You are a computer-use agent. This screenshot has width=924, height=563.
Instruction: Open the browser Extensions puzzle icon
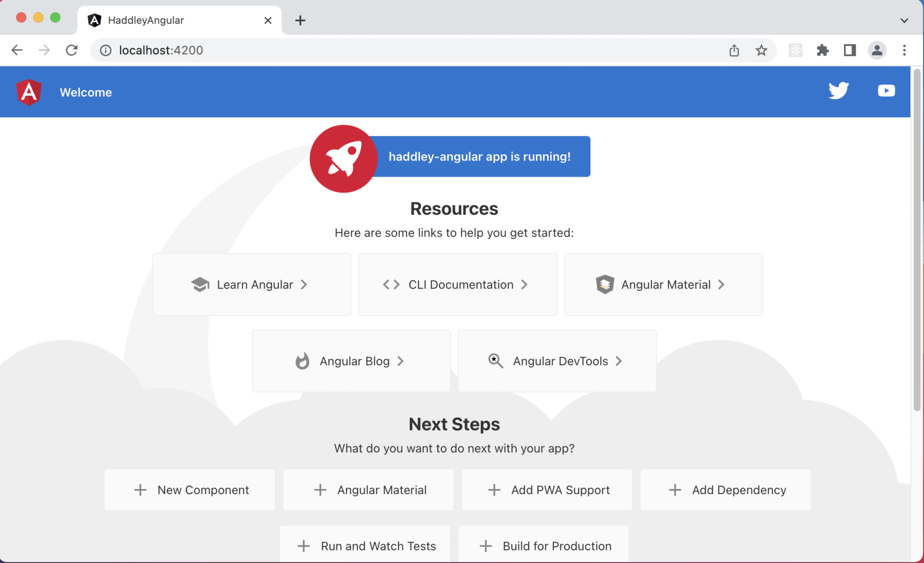pyautogui.click(x=822, y=50)
